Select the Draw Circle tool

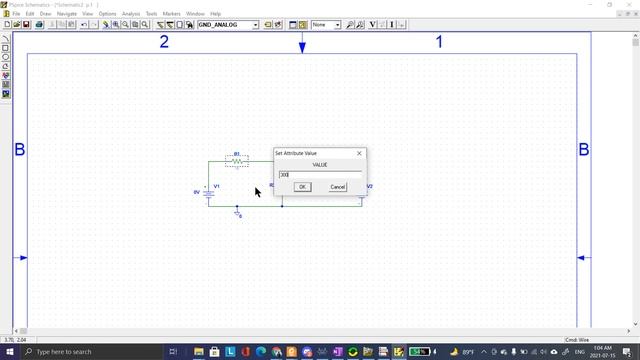[x=6, y=57]
